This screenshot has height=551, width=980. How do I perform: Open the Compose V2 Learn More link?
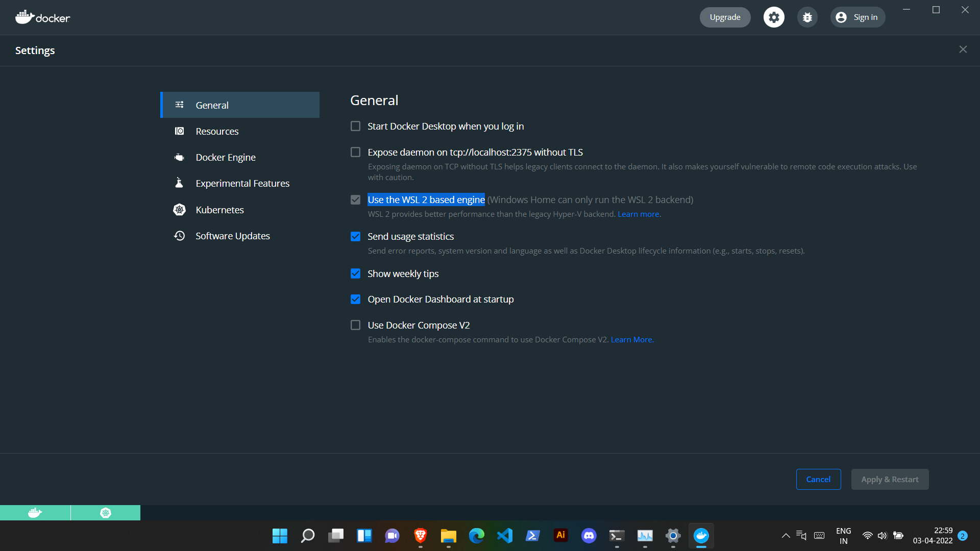point(632,340)
